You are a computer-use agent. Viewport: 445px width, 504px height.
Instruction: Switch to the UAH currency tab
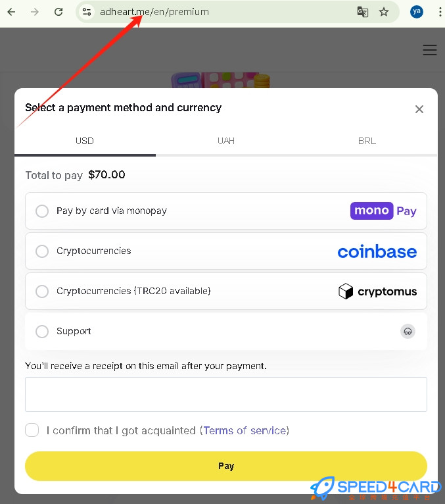tap(226, 141)
